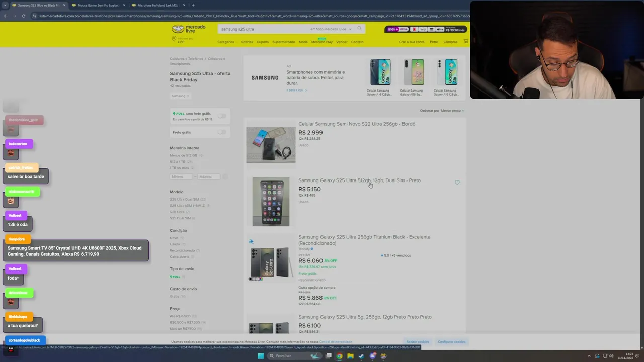Click the price range apply arrow button

[225, 176]
